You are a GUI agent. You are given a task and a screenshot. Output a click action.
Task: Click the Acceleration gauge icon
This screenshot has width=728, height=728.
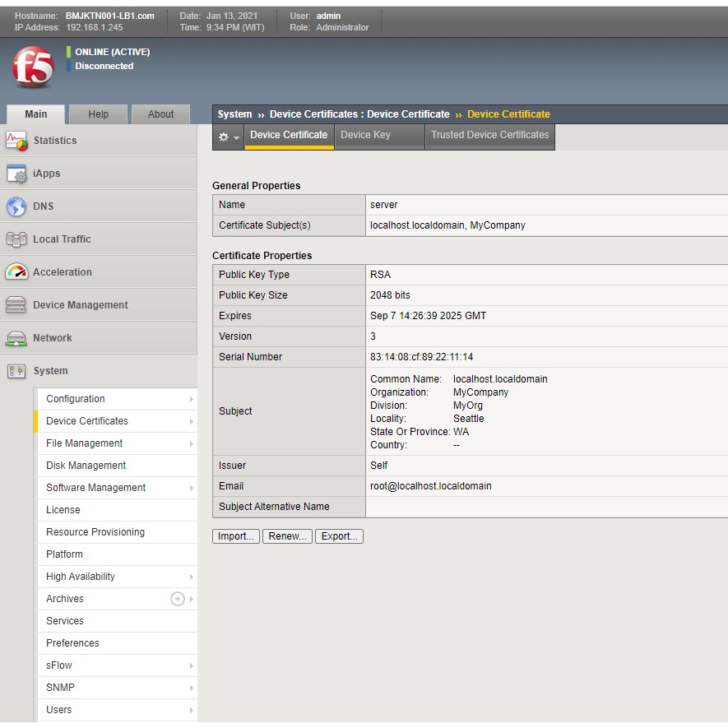pyautogui.click(x=16, y=272)
